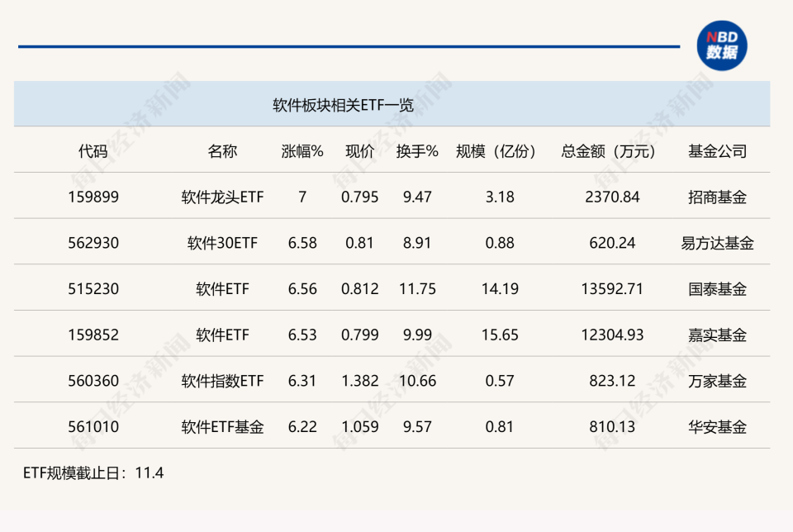793x532 pixels.
Task: Open code 159899 details
Action: tap(88, 197)
